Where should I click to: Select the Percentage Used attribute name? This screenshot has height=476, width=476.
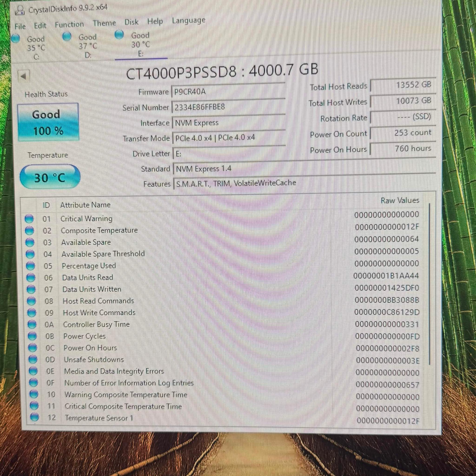(x=89, y=266)
